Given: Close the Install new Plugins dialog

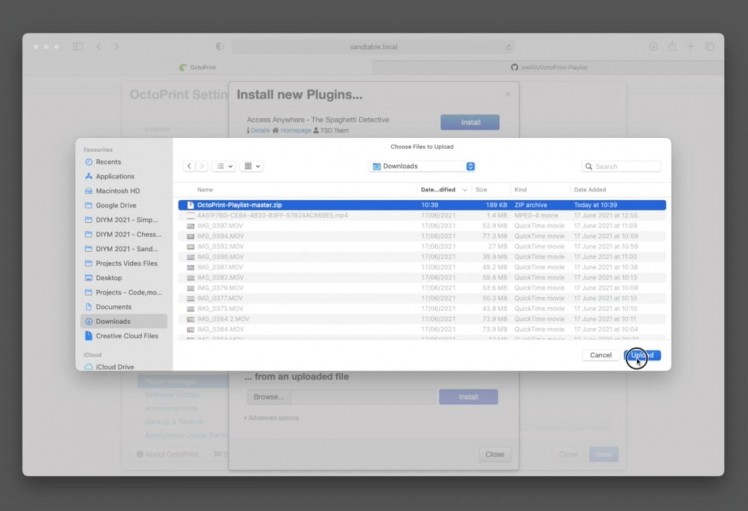Looking at the screenshot, I should 494,454.
